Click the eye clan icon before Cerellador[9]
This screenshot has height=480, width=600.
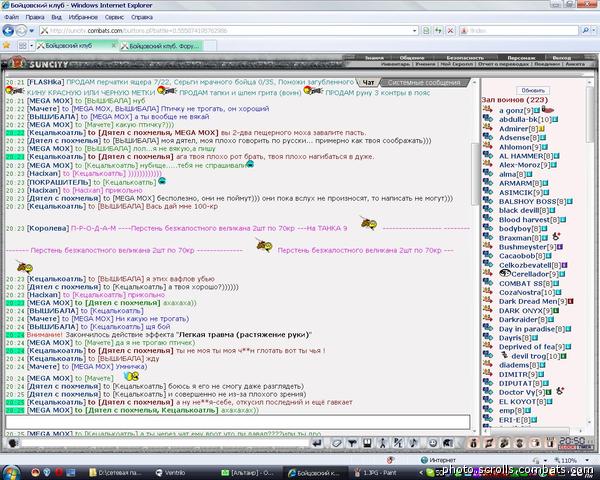point(505,273)
